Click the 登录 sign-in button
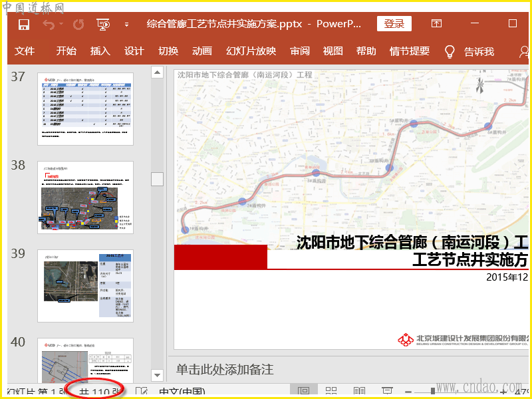 (x=394, y=24)
